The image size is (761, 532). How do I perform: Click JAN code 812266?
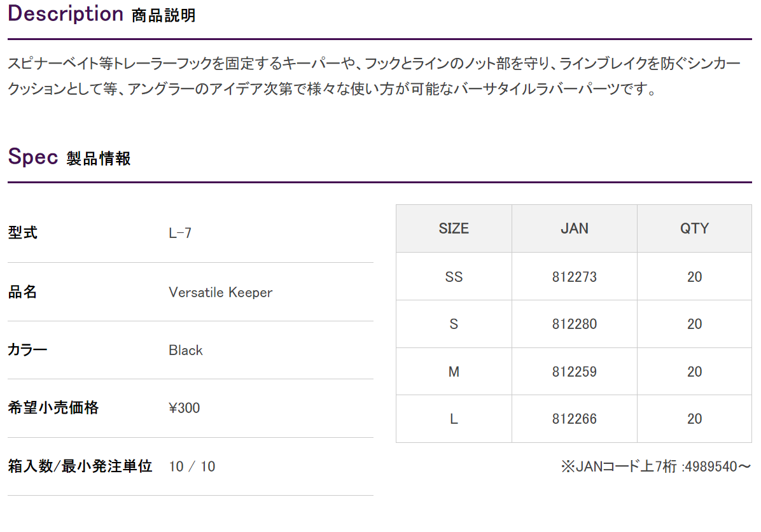[574, 419]
